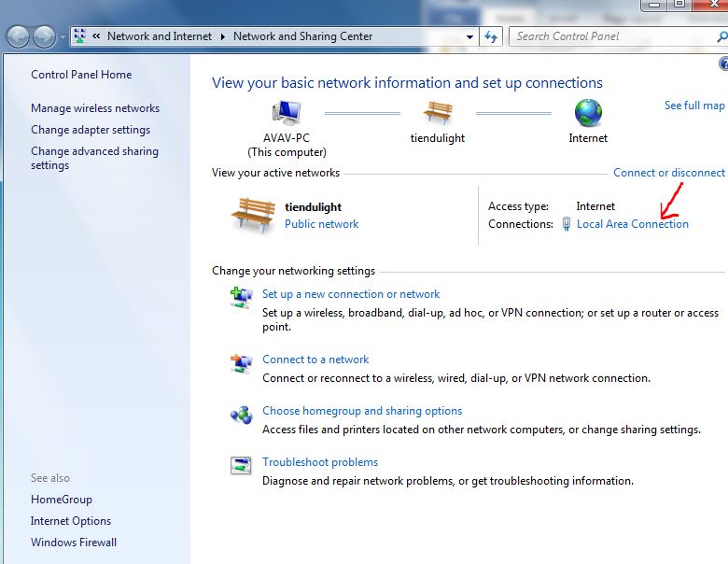Click the refresh button beside address bar

click(492, 36)
